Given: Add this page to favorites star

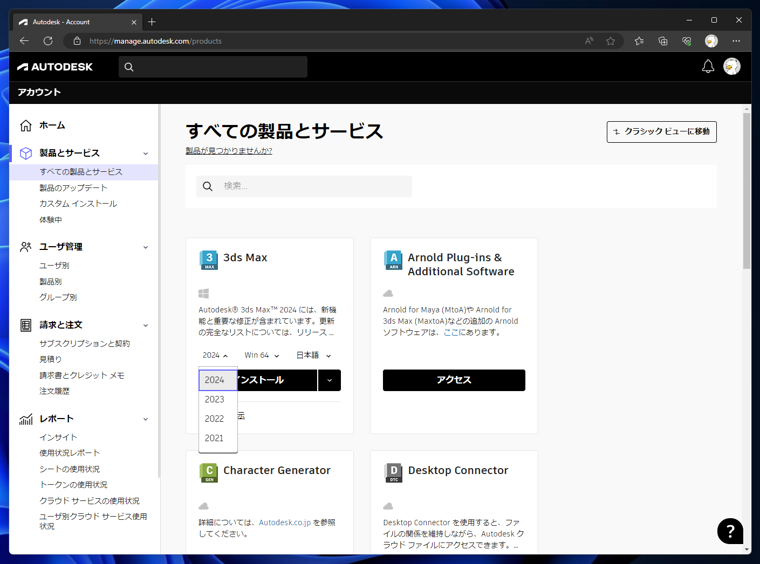Looking at the screenshot, I should click(x=611, y=41).
